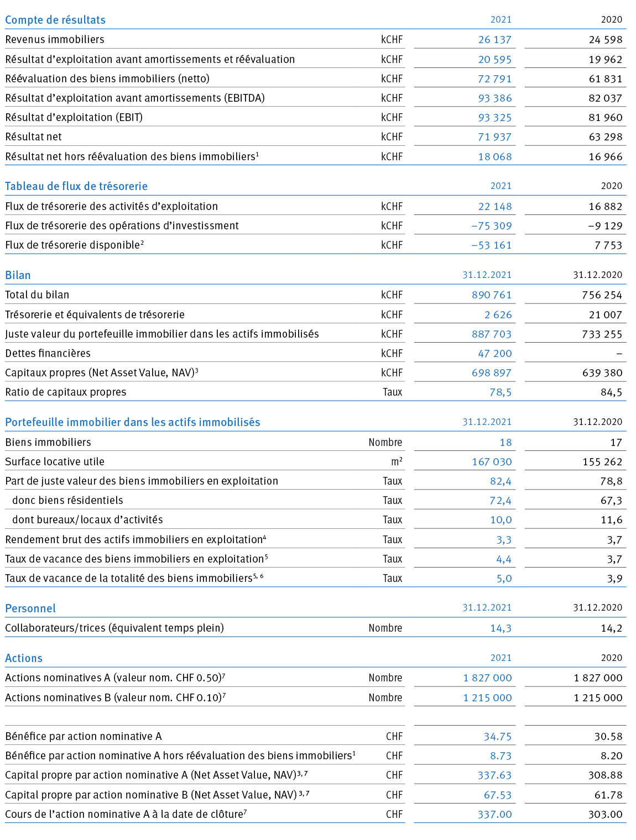
Task: Click the Résultat net row label
Action: pos(33,136)
